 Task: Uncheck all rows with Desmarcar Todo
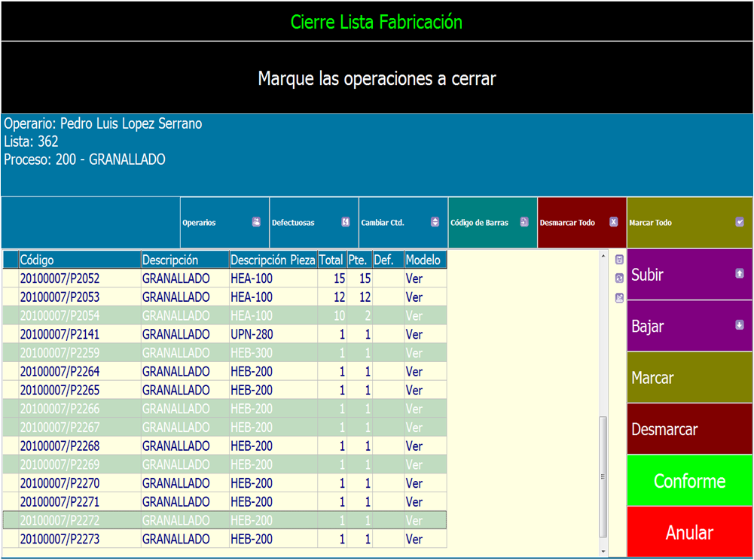pyautogui.click(x=582, y=223)
